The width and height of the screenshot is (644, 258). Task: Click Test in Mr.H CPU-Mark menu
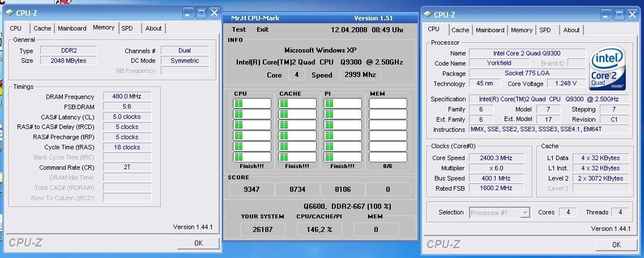[239, 29]
